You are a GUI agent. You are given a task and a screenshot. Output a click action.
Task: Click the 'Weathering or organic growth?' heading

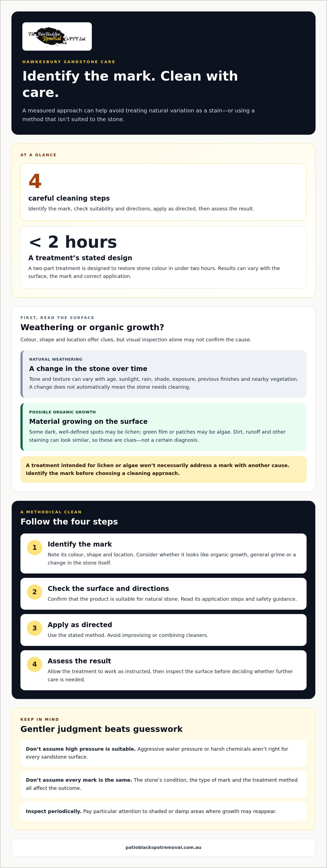(x=92, y=327)
